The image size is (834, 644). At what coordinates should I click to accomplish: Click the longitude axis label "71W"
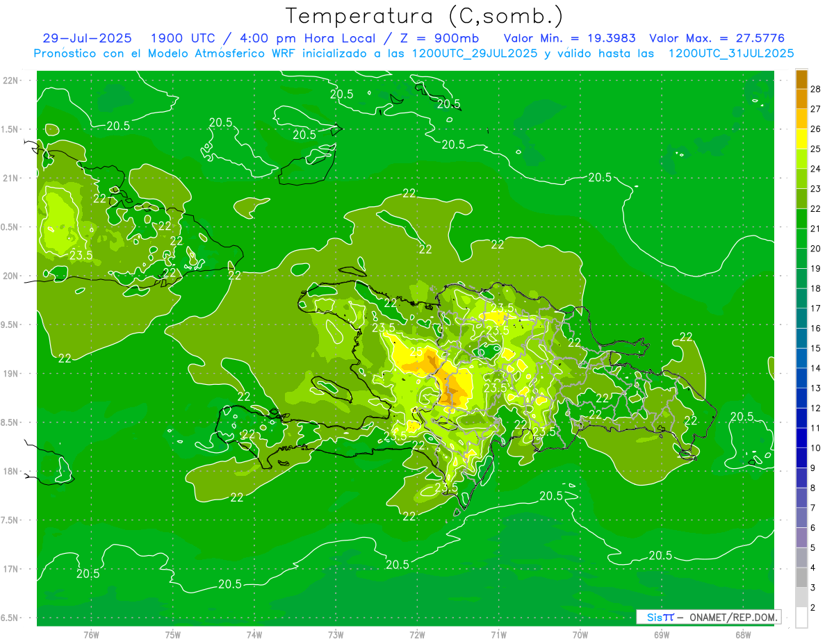pyautogui.click(x=498, y=635)
